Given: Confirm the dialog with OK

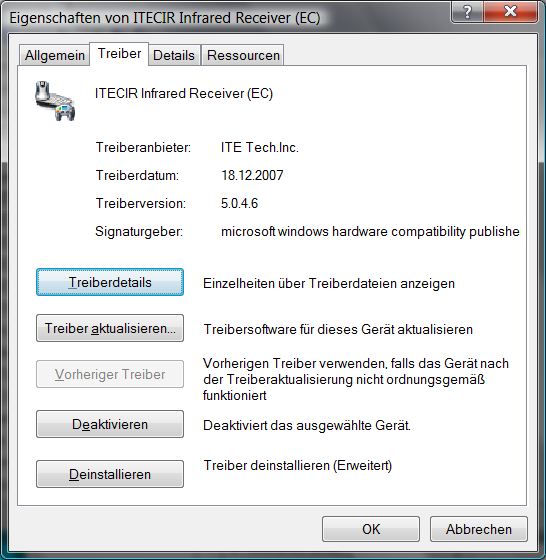Looking at the screenshot, I should (371, 529).
